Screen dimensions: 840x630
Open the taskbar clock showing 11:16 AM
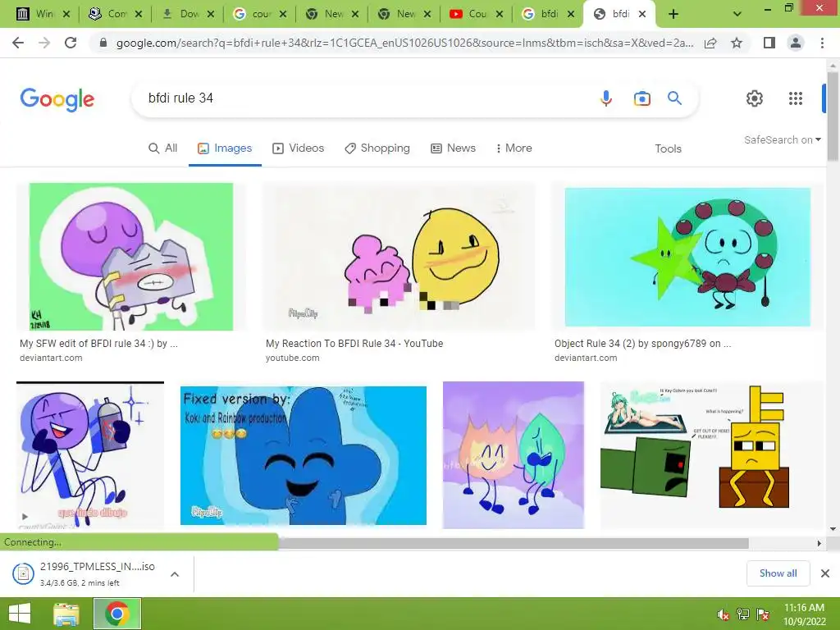(x=804, y=614)
